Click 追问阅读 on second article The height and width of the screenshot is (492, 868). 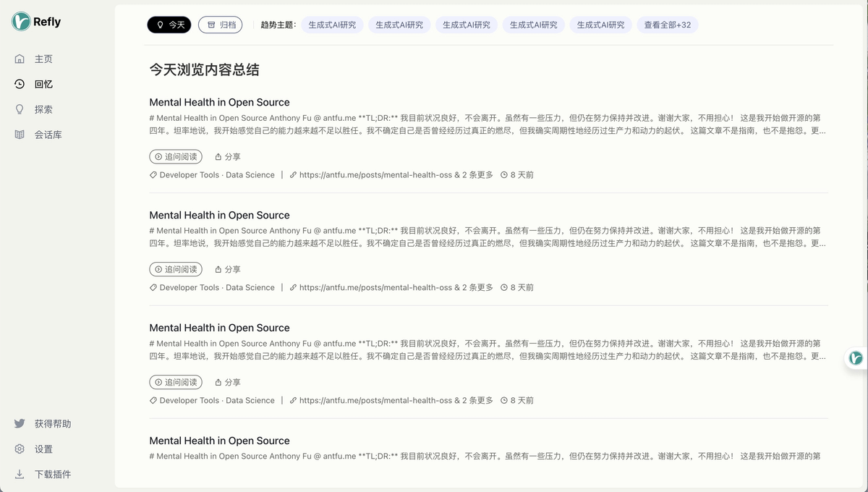pyautogui.click(x=176, y=269)
